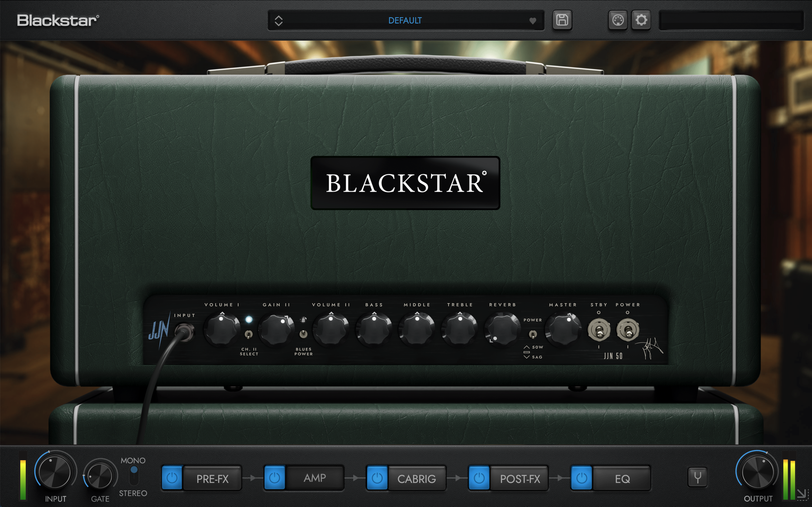Click the DEFAULT preset name field
Image resolution: width=812 pixels, height=507 pixels.
coord(405,21)
